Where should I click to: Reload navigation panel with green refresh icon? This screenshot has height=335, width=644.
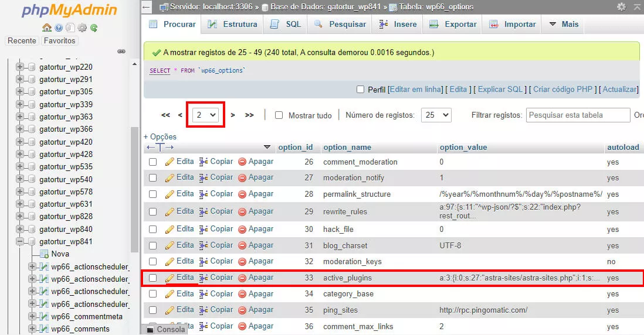coord(94,28)
